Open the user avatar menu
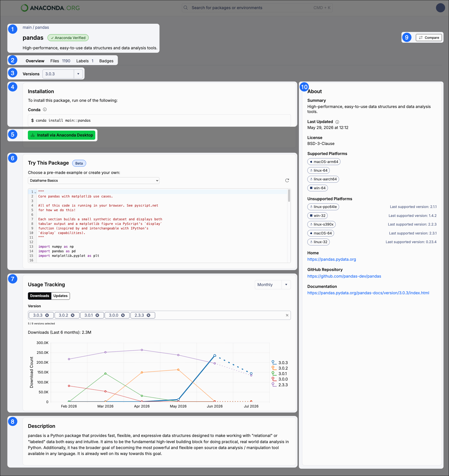Image resolution: width=449 pixels, height=476 pixels. pos(440,8)
